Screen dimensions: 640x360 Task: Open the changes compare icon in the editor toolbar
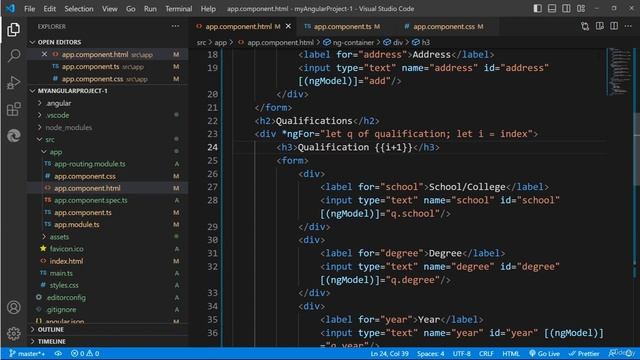(x=585, y=26)
